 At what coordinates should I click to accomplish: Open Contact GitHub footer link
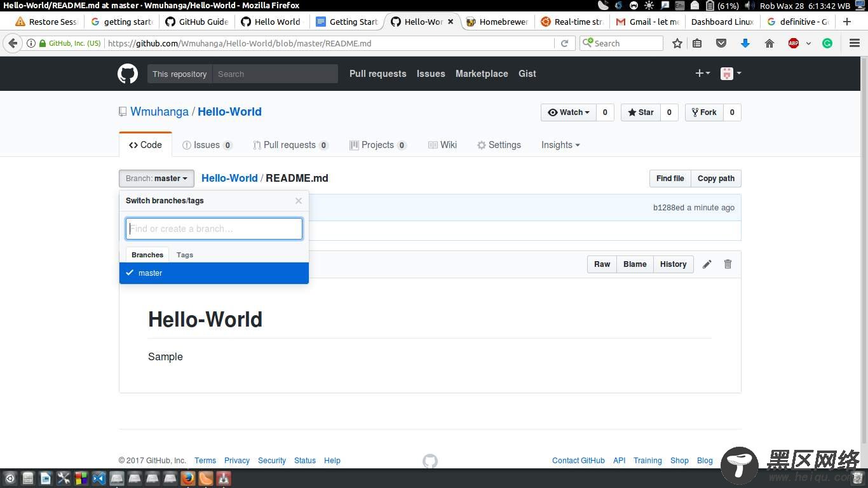578,461
